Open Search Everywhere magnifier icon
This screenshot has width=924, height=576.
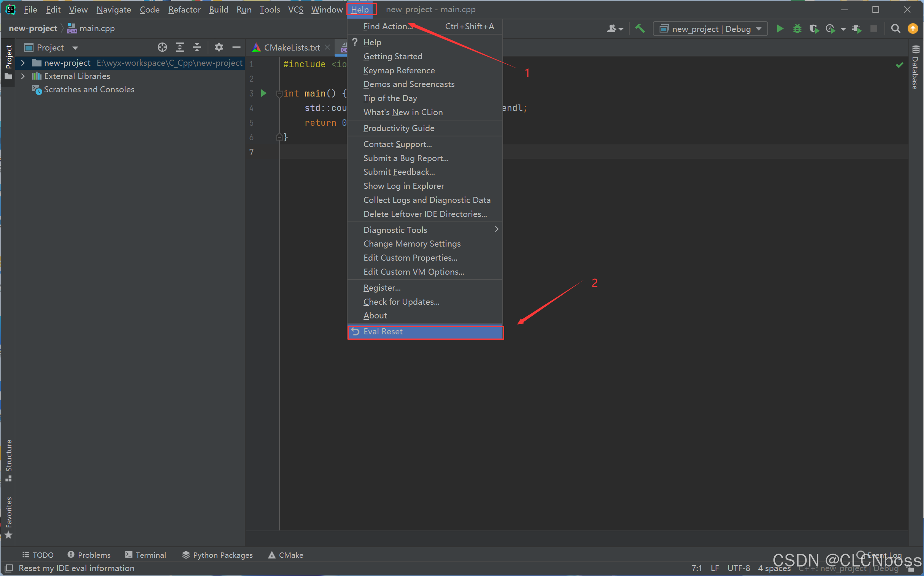895,28
